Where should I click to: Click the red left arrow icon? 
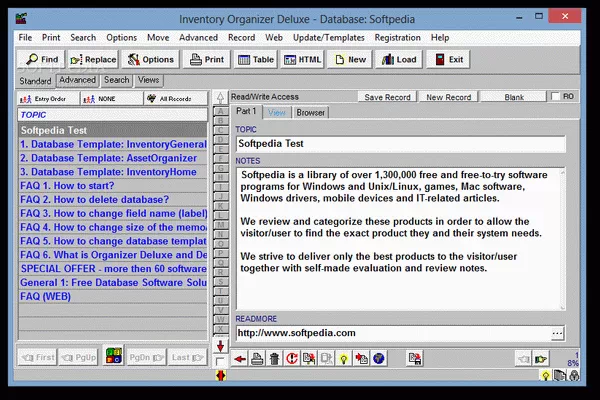[240, 359]
